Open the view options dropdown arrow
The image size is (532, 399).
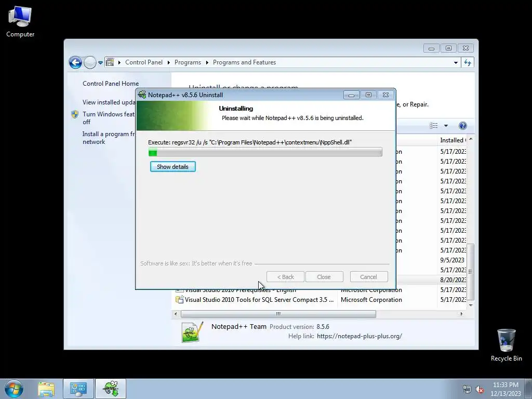pyautogui.click(x=446, y=126)
